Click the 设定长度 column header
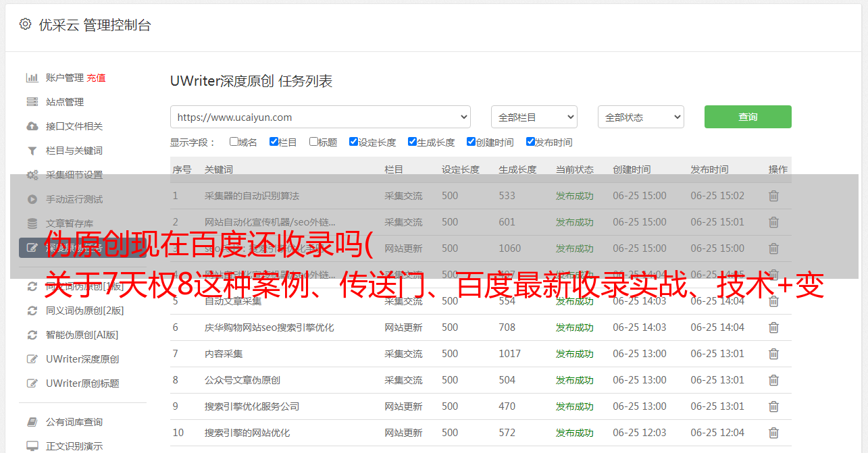Image resolution: width=868 pixels, height=453 pixels. [461, 169]
